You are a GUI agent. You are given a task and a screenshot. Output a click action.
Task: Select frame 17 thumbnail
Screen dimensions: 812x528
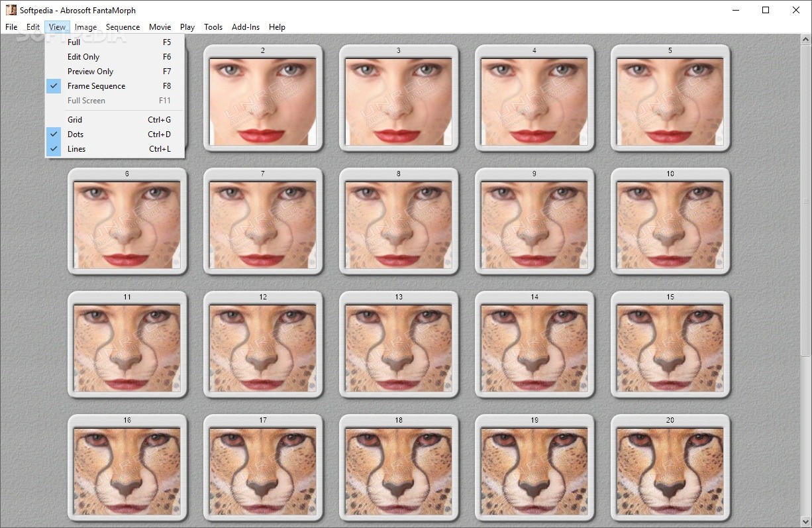click(263, 468)
